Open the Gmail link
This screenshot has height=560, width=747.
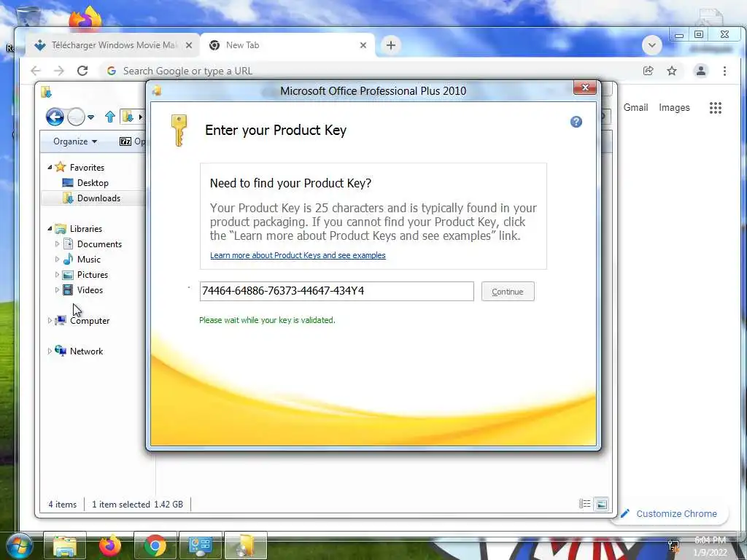(x=635, y=108)
